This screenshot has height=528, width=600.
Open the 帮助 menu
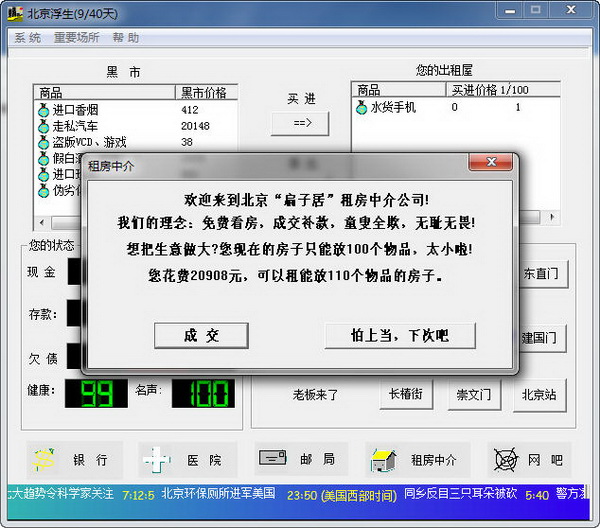[x=126, y=37]
